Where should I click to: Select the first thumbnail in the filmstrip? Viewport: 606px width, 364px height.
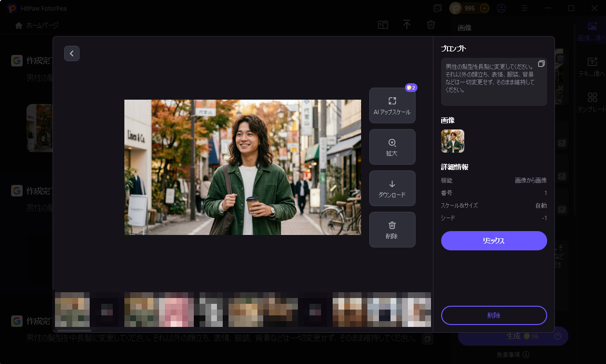[x=72, y=310]
